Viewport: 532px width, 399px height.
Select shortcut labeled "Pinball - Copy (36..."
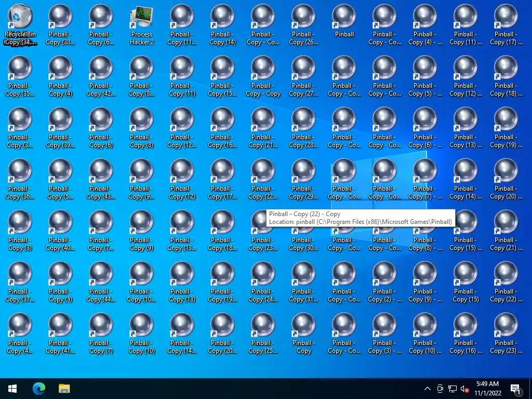click(20, 180)
